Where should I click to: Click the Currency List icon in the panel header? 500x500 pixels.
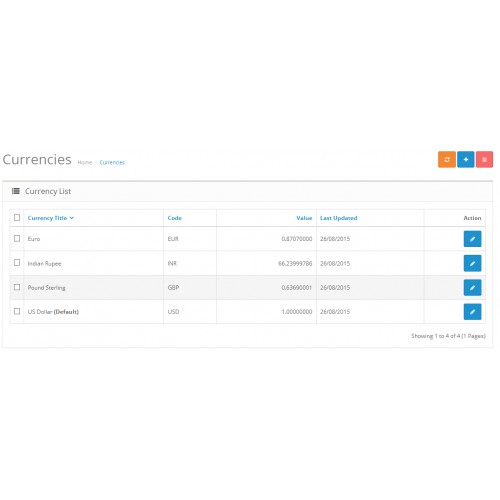tap(16, 191)
